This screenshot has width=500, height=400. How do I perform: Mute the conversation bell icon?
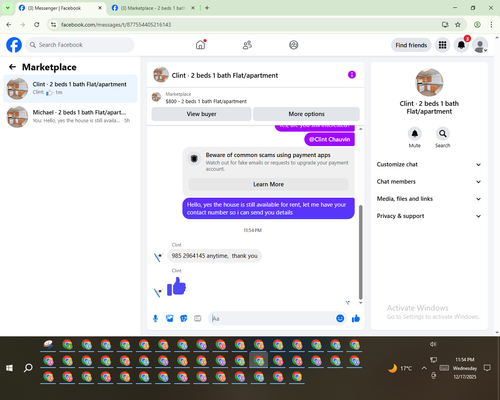pos(415,134)
